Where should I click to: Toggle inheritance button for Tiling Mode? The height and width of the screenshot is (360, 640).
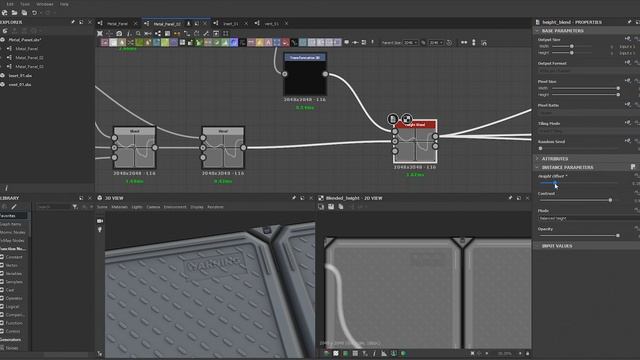627,122
